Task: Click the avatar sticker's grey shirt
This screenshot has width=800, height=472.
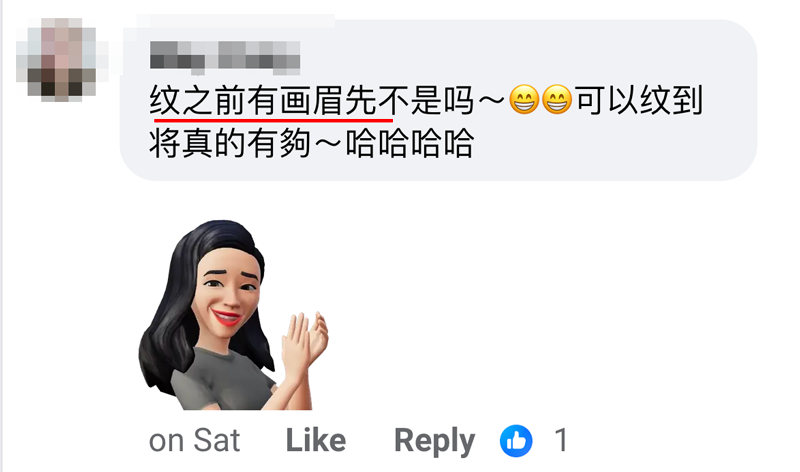Action: (x=219, y=383)
